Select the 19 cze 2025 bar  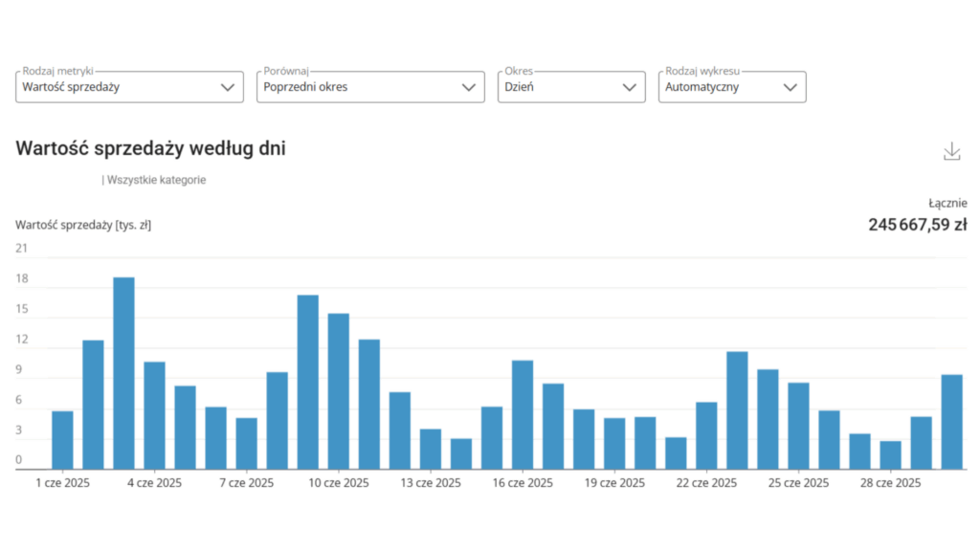614,443
